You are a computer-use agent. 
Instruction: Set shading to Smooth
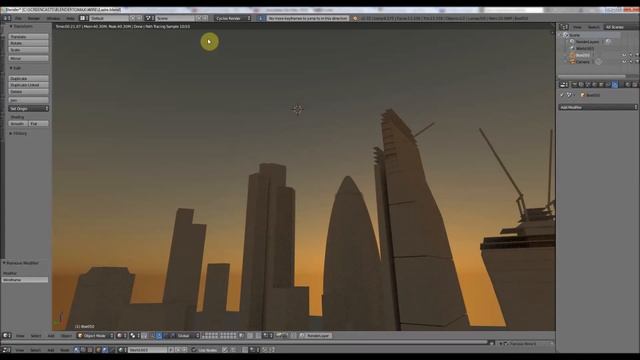point(18,124)
